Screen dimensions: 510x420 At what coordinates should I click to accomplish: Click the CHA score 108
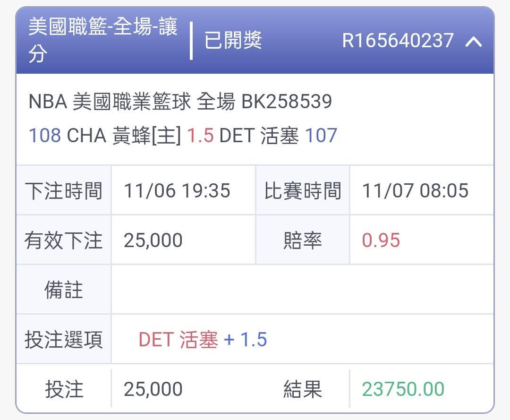coord(45,135)
